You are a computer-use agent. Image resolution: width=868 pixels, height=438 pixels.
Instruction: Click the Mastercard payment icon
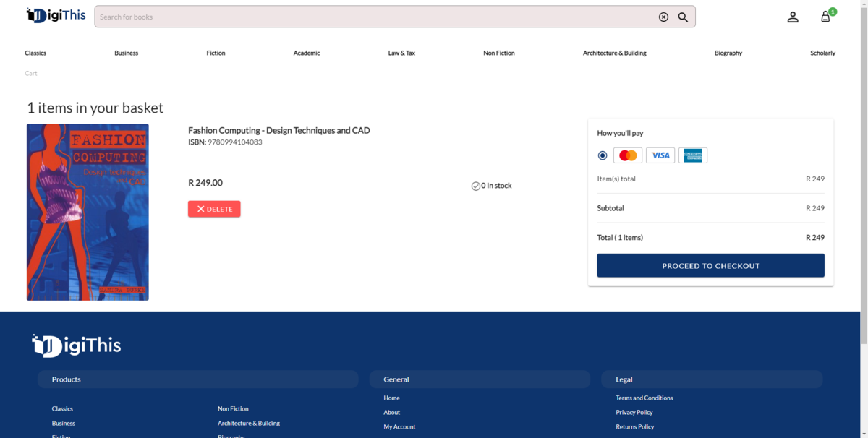[628, 155]
